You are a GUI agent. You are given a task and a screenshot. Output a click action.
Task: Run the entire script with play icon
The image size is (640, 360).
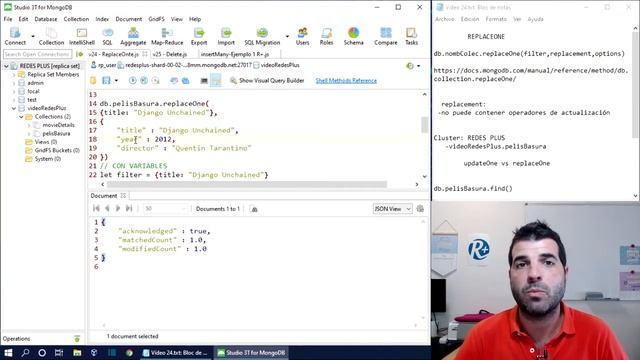pos(132,80)
